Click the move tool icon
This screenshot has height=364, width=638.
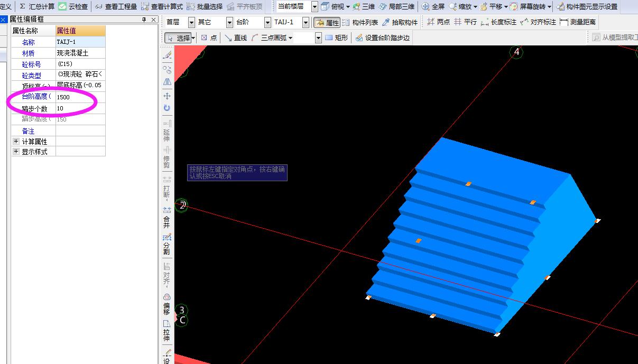click(x=167, y=96)
